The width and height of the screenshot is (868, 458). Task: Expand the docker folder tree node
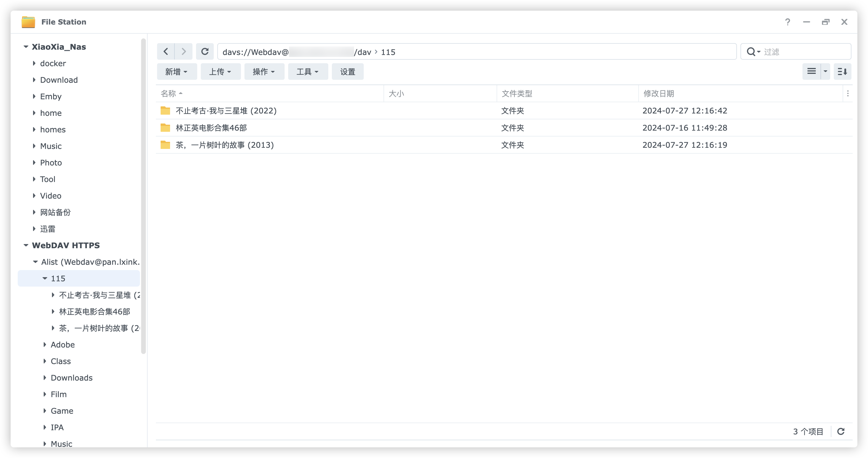point(34,63)
